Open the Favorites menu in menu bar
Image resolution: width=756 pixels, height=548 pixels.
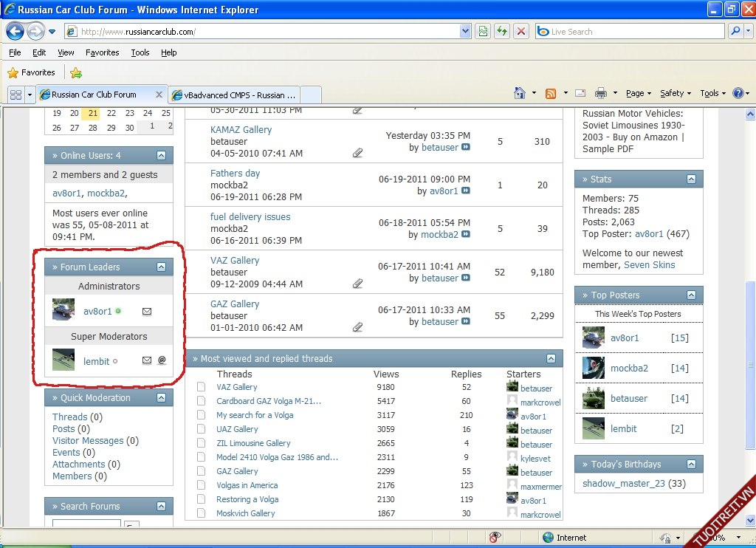coord(102,52)
